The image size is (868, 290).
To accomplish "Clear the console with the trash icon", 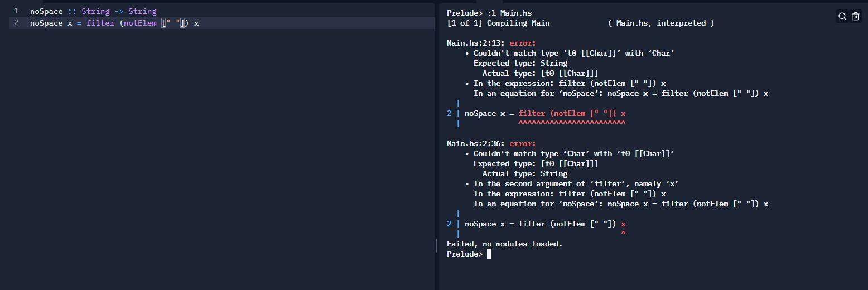I will (x=856, y=16).
